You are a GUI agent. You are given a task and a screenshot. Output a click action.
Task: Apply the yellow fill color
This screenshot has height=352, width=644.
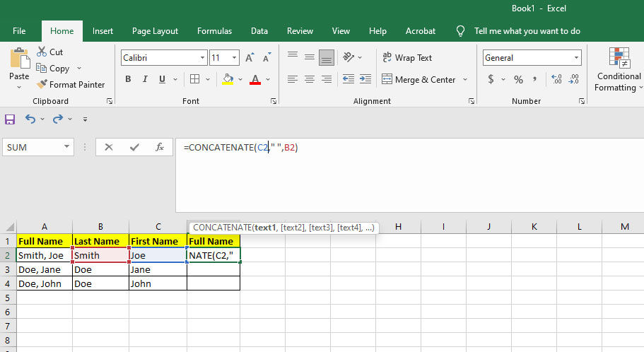[x=228, y=79]
